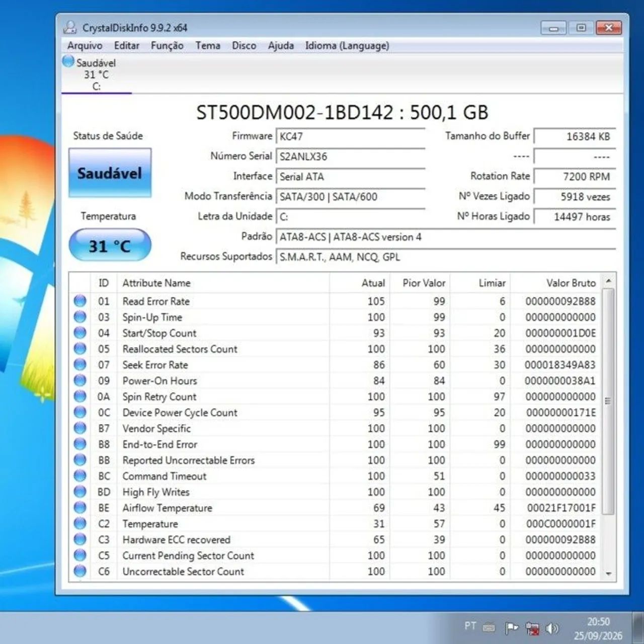Open the Action Center flag tray icon

click(x=511, y=628)
